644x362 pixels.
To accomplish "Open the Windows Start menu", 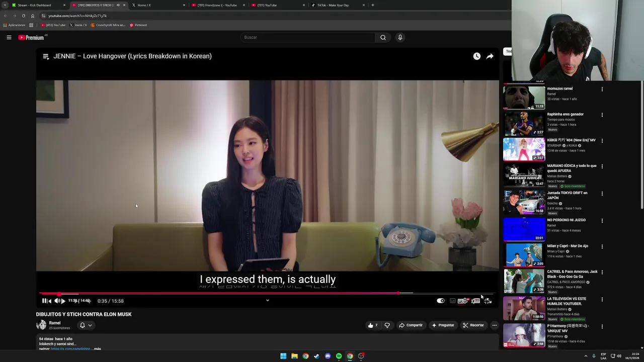I will pyautogui.click(x=283, y=356).
